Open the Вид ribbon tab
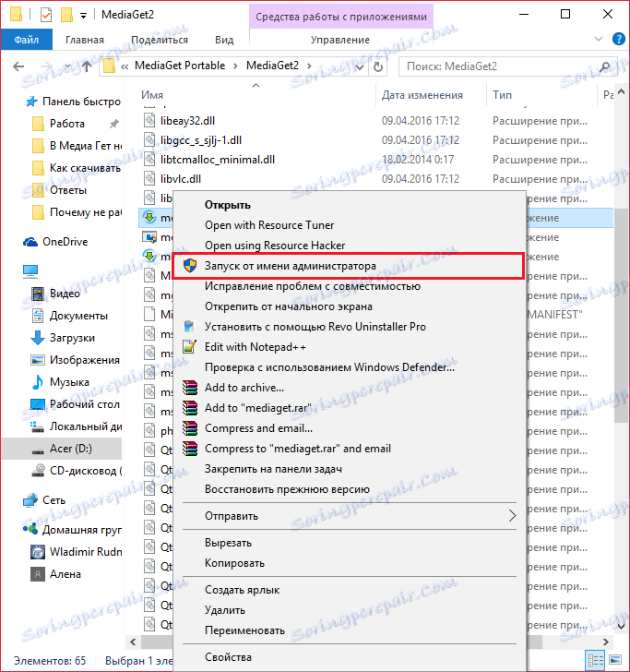The width and height of the screenshot is (630, 672). tap(224, 40)
